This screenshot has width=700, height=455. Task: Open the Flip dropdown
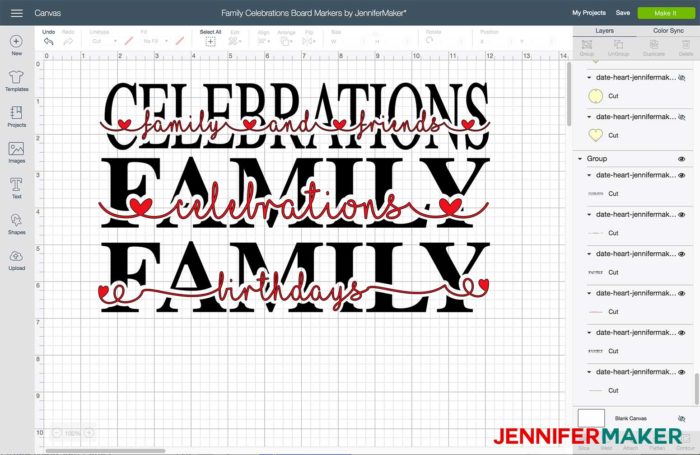click(309, 42)
